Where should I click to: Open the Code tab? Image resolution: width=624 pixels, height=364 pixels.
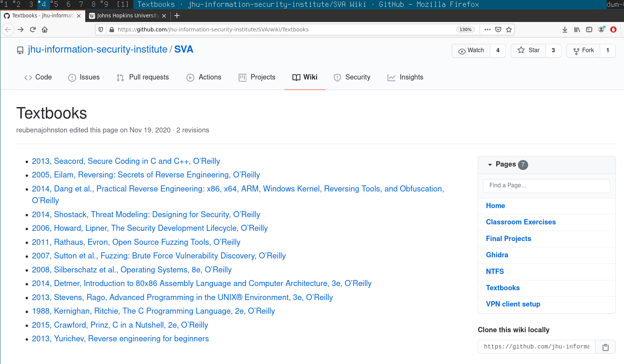(x=38, y=77)
